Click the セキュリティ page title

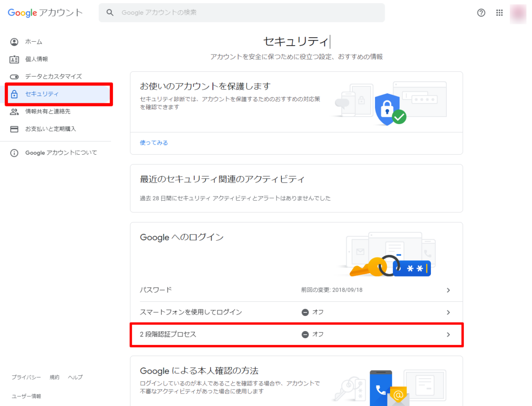click(x=296, y=41)
